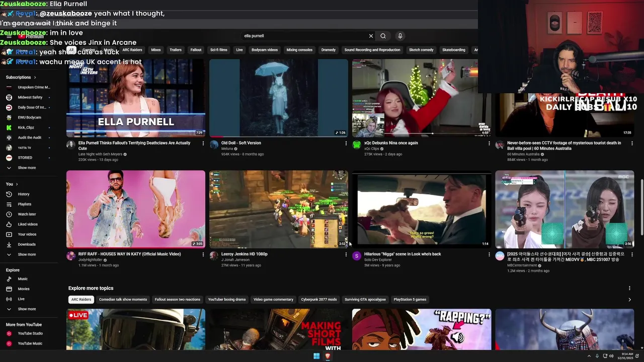Activate voice search microphone icon
Viewport: 644px width, 362px height.
[400, 36]
